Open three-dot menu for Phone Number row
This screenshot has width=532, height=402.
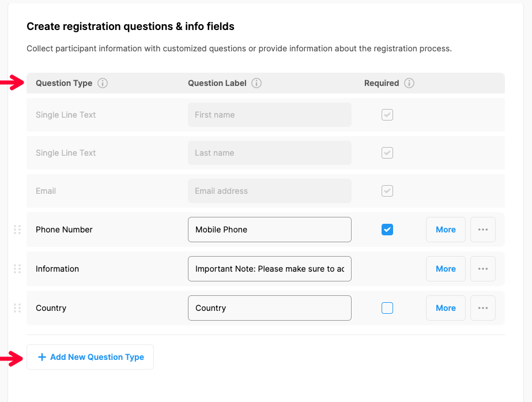[x=482, y=230]
